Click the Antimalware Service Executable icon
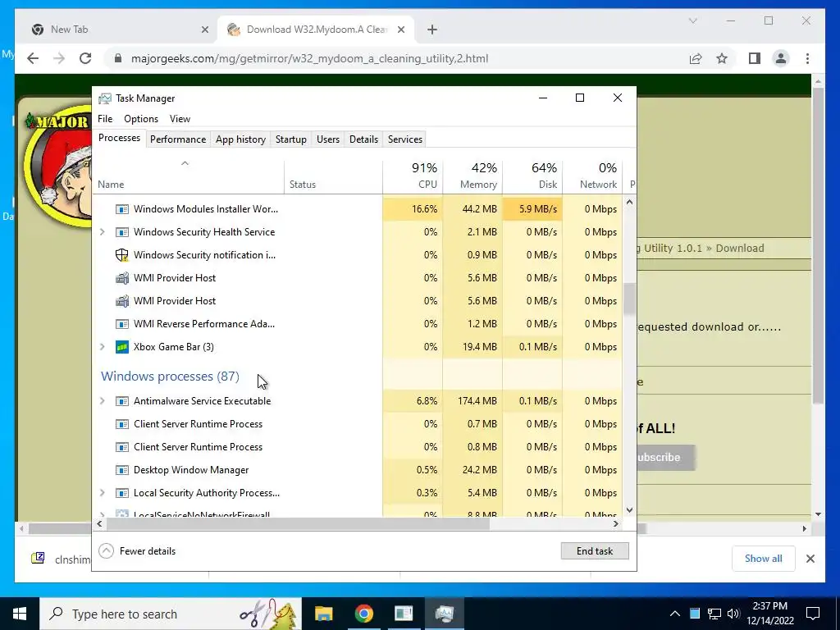840x630 pixels. [122, 401]
